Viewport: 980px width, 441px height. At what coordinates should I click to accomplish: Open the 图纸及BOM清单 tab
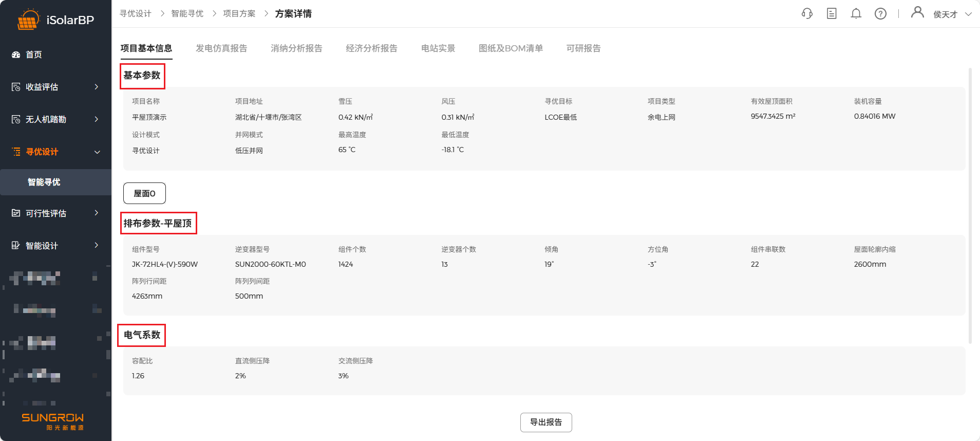point(511,48)
